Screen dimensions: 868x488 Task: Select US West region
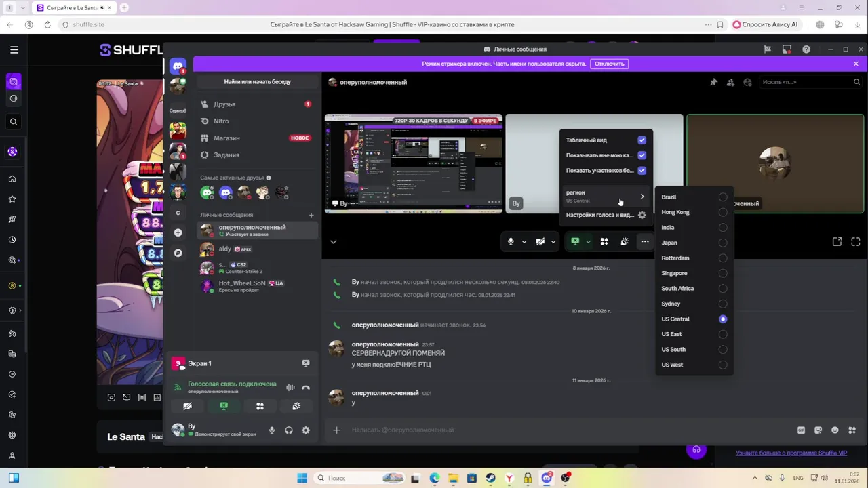pyautogui.click(x=694, y=365)
